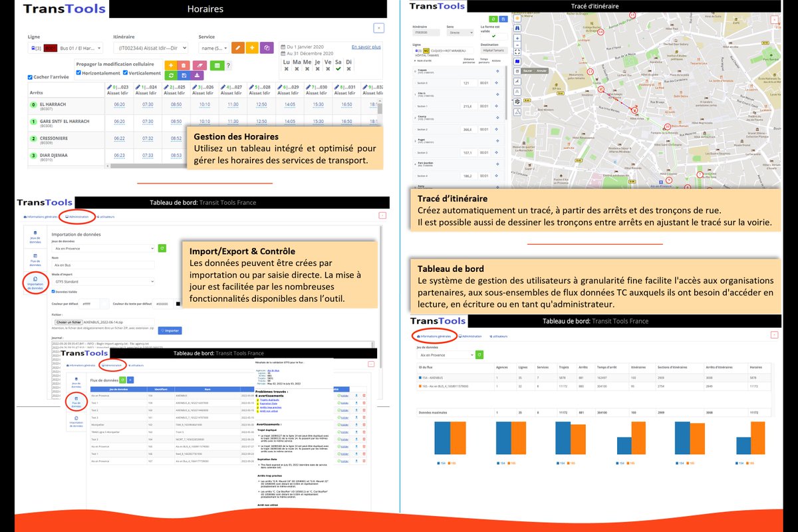Click the question mark help icon in Horaires
This screenshot has height=532, width=798.
pos(229,65)
